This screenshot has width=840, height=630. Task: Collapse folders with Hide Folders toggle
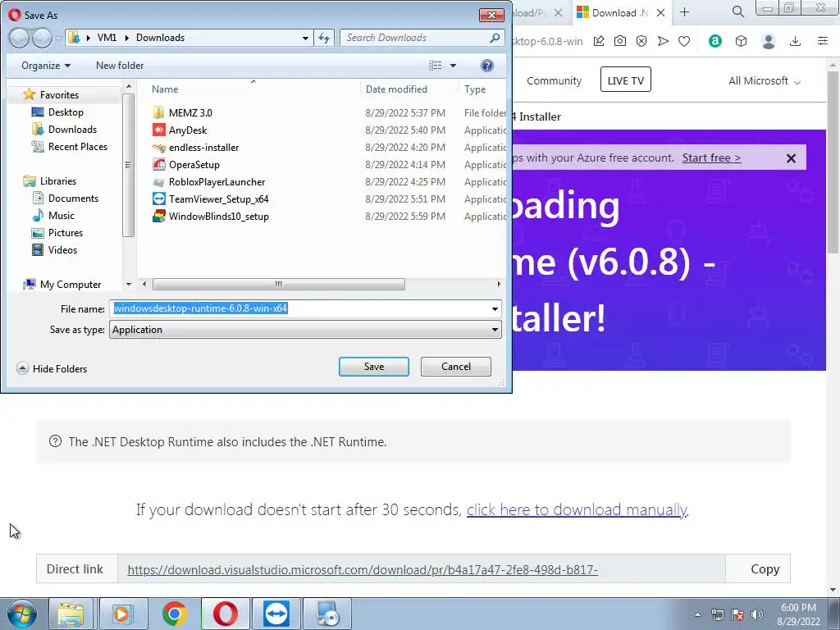coord(52,368)
